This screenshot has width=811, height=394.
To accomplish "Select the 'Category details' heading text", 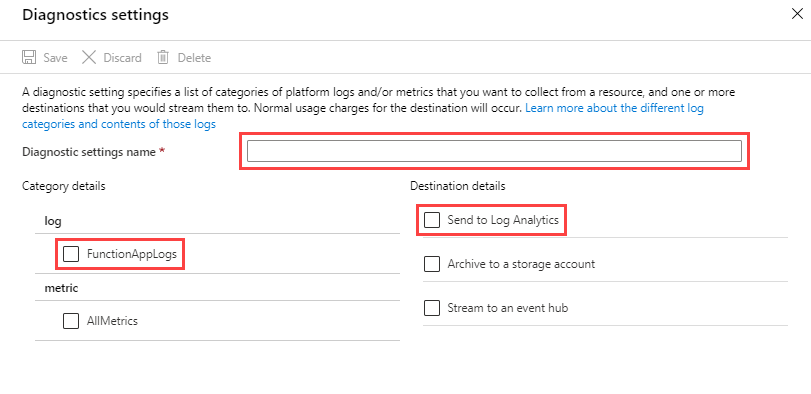I will (64, 186).
